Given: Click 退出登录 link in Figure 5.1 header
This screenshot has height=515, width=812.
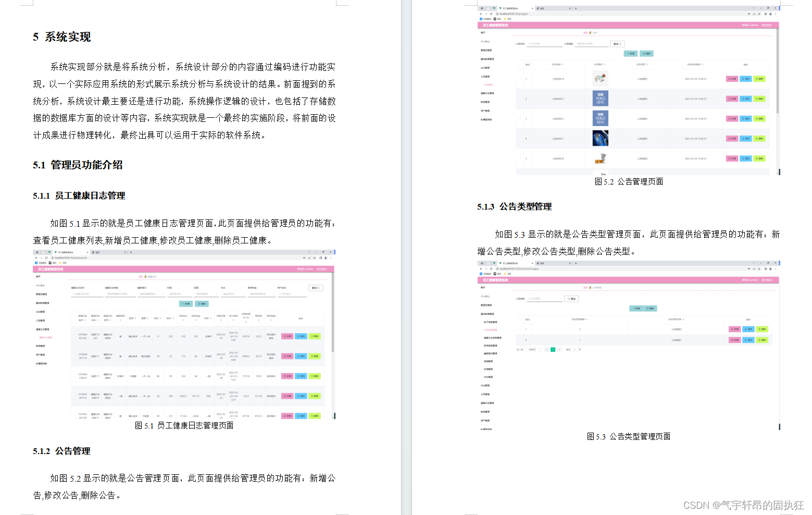Looking at the screenshot, I should tap(322, 269).
